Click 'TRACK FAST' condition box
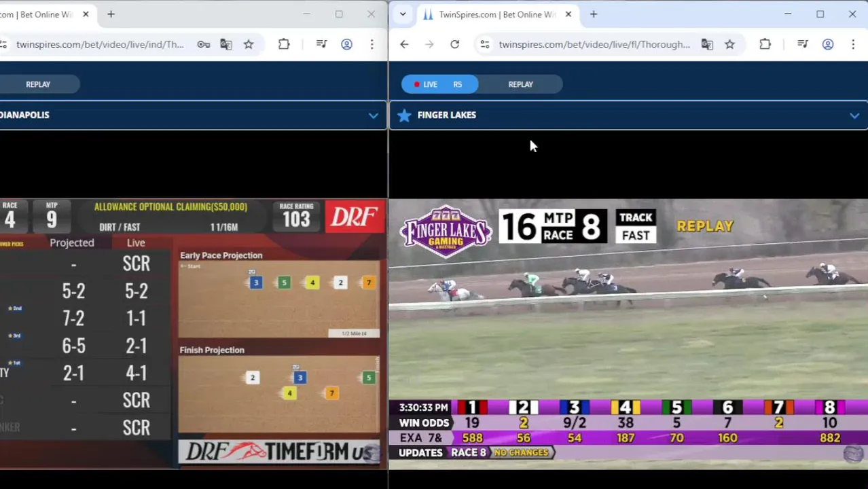The image size is (868, 489). coord(636,227)
